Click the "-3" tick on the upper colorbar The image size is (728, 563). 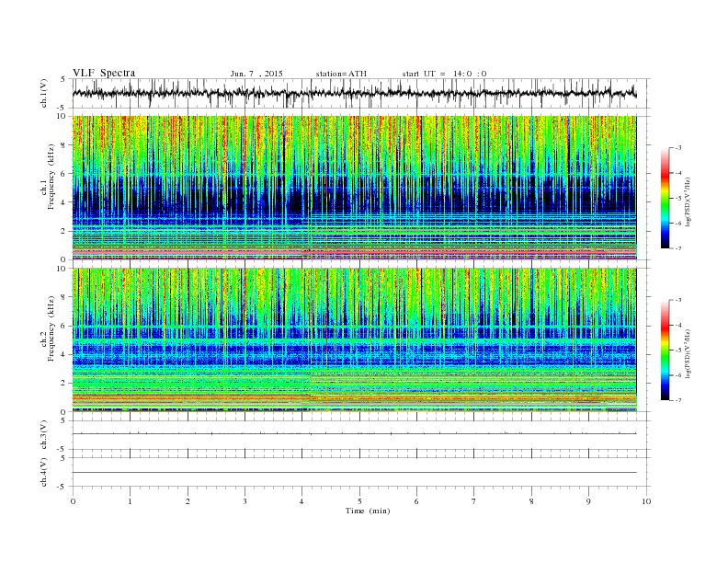coord(678,148)
